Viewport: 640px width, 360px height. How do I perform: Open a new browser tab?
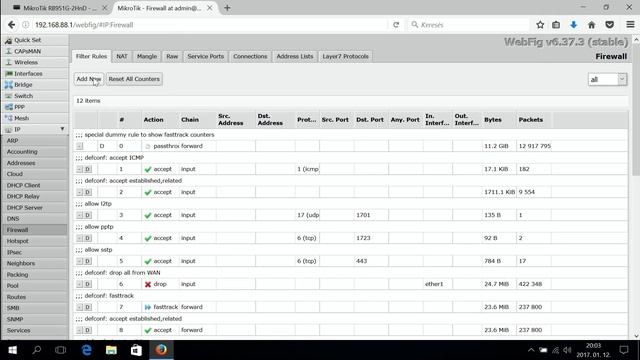pyautogui.click(x=227, y=8)
